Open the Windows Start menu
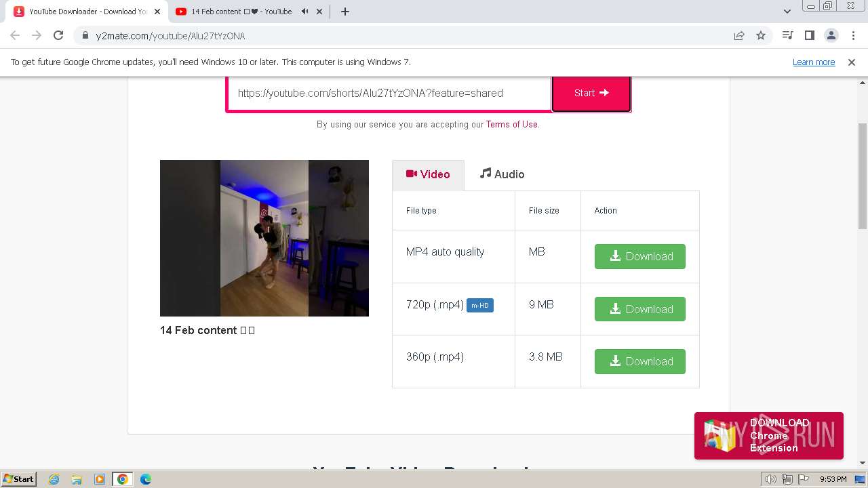Image resolution: width=868 pixels, height=488 pixels. pos(18,479)
